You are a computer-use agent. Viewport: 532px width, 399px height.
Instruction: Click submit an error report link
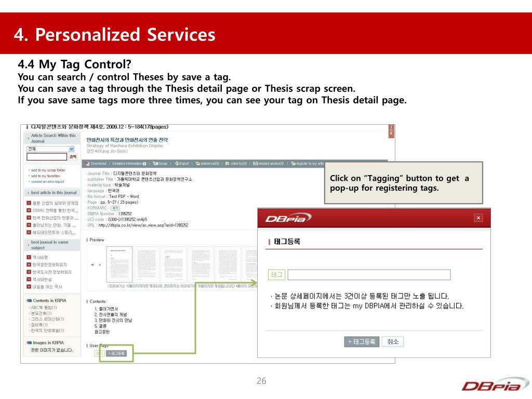click(47, 181)
